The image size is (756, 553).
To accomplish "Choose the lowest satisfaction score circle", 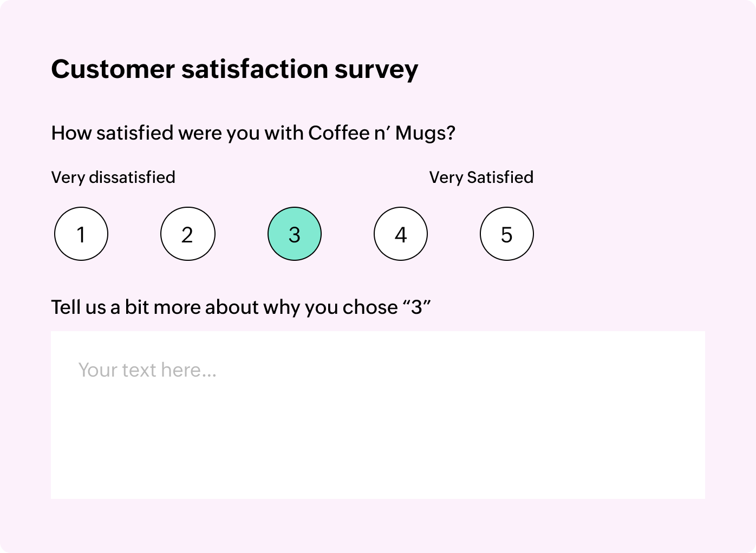I will coord(81,234).
